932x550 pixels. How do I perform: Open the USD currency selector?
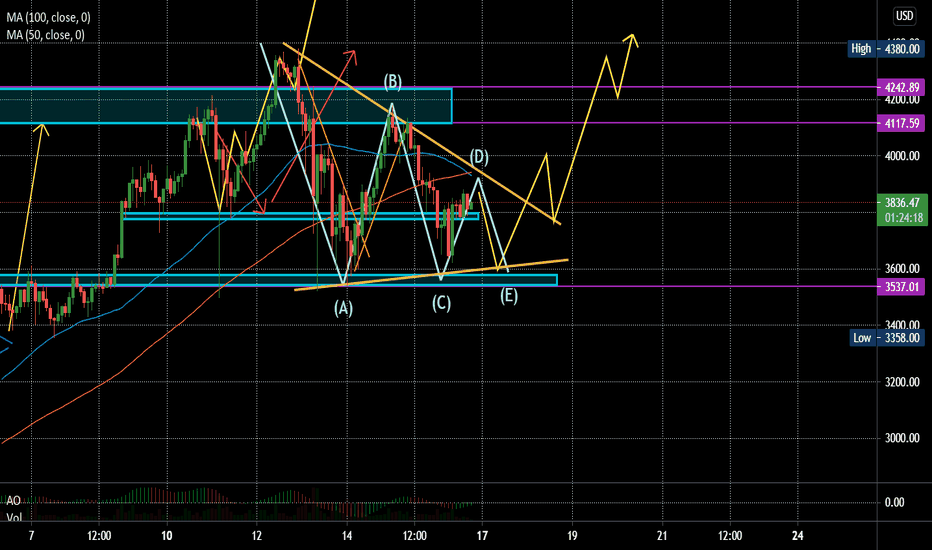click(x=904, y=16)
